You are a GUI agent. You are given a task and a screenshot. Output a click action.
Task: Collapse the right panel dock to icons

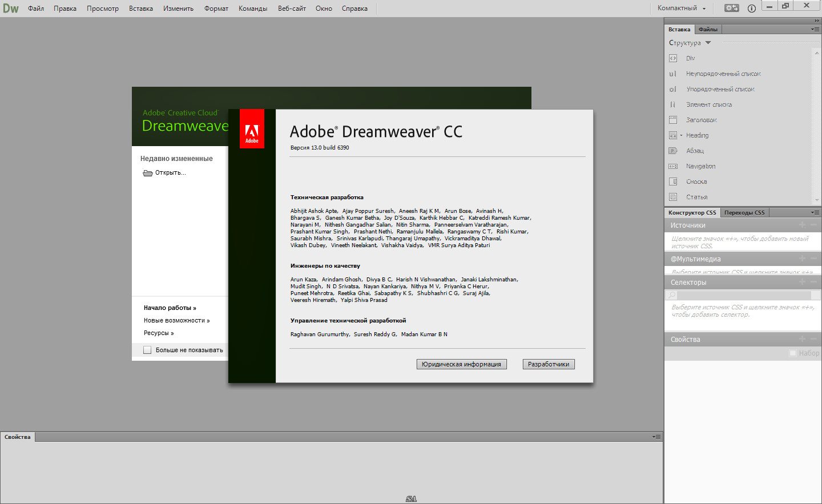pyautogui.click(x=816, y=21)
